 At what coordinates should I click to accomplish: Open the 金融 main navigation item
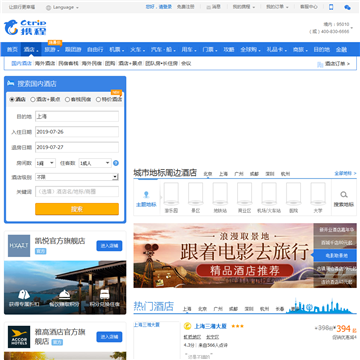341,50
